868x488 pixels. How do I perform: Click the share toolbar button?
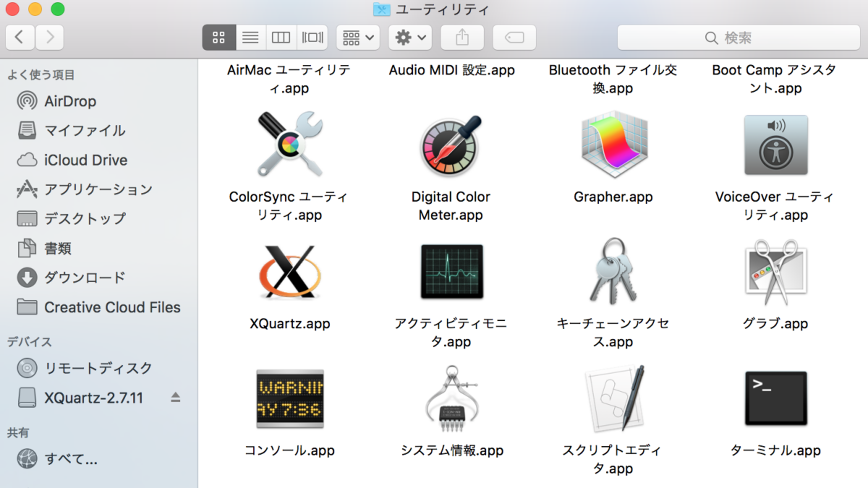coord(462,37)
